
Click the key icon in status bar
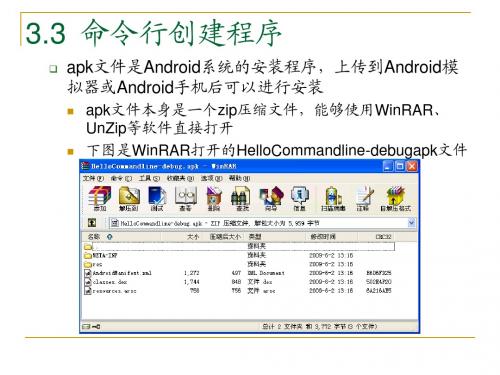96,327
